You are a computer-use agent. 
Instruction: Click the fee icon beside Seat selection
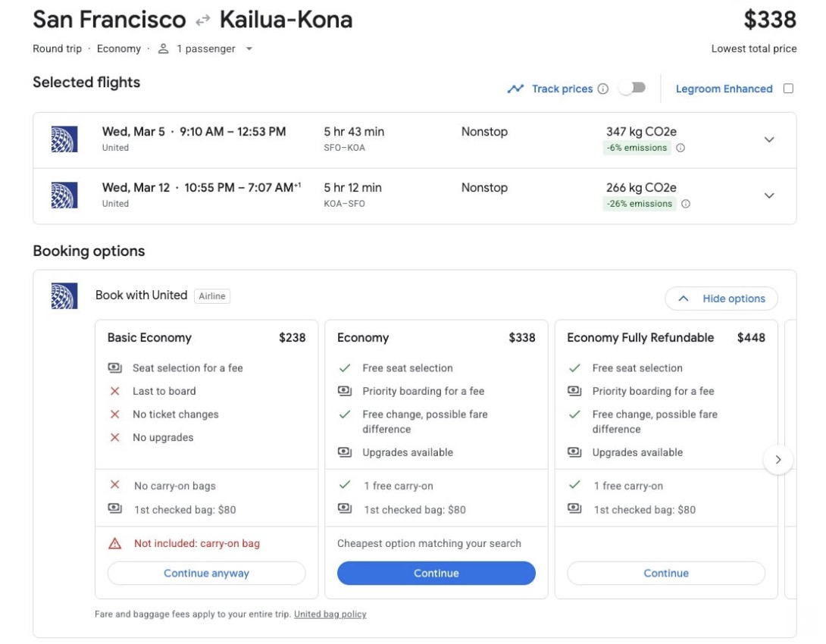click(115, 367)
